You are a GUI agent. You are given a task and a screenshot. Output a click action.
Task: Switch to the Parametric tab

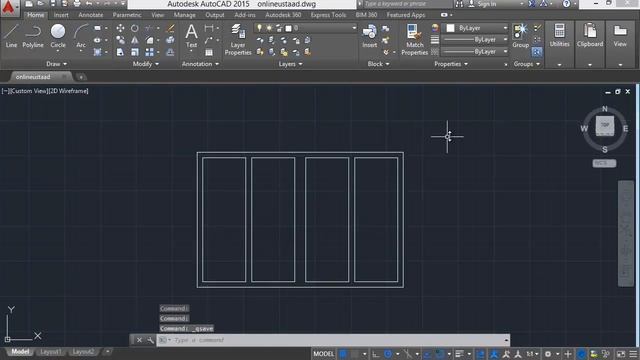click(127, 15)
